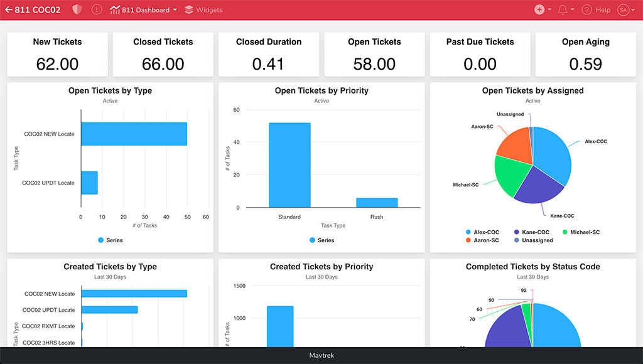
Task: Click the Standard bar in priority chart
Action: click(x=289, y=165)
